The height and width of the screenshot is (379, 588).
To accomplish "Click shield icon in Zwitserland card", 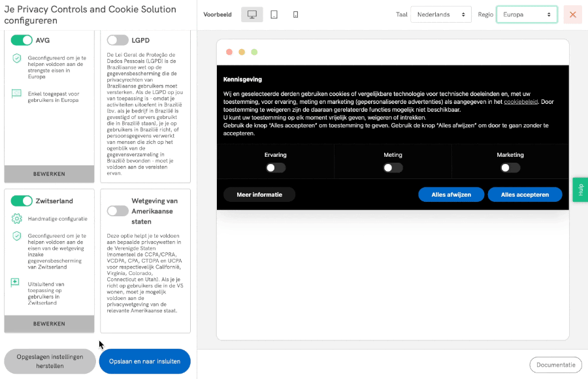I will pyautogui.click(x=17, y=236).
